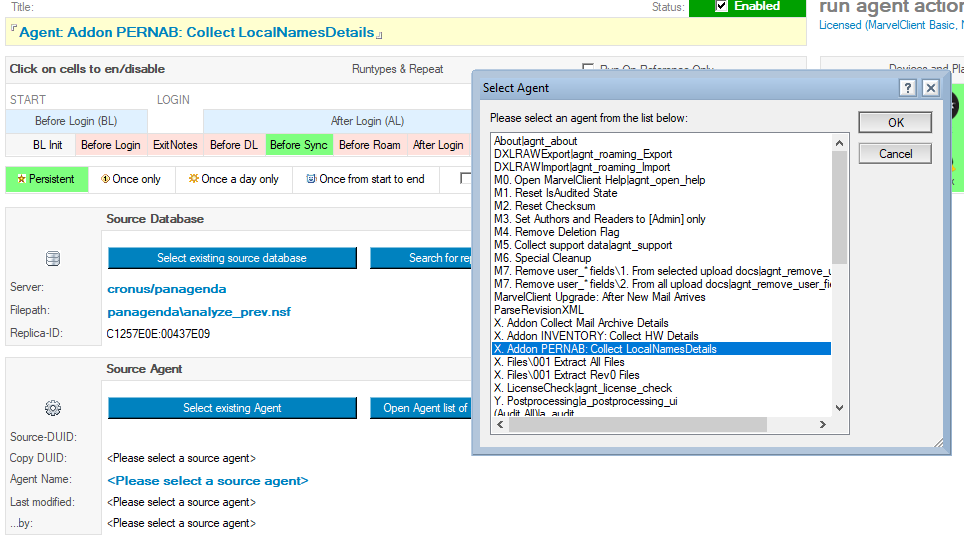Click Cancel in Select Agent dialog
The height and width of the screenshot is (540, 964).
(x=895, y=154)
